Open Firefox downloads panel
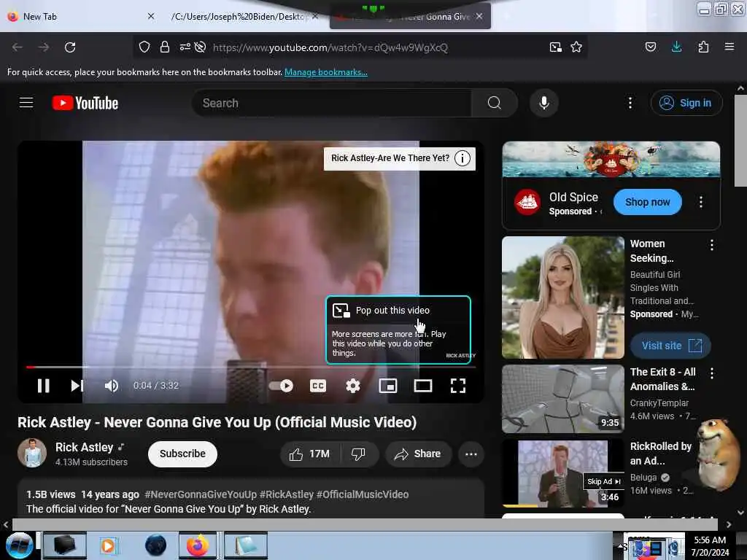Viewport: 747px width, 560px height. pyautogui.click(x=676, y=47)
